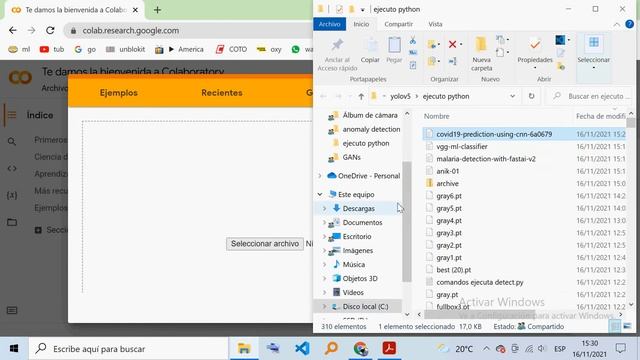640x360 pixels.
Task: Open a new Chrome tab
Action: (x=157, y=10)
